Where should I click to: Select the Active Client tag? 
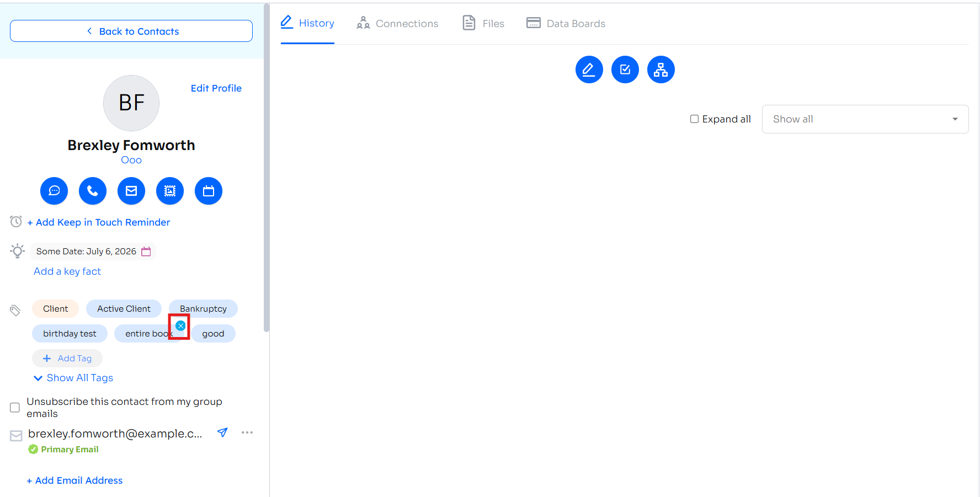click(x=124, y=309)
